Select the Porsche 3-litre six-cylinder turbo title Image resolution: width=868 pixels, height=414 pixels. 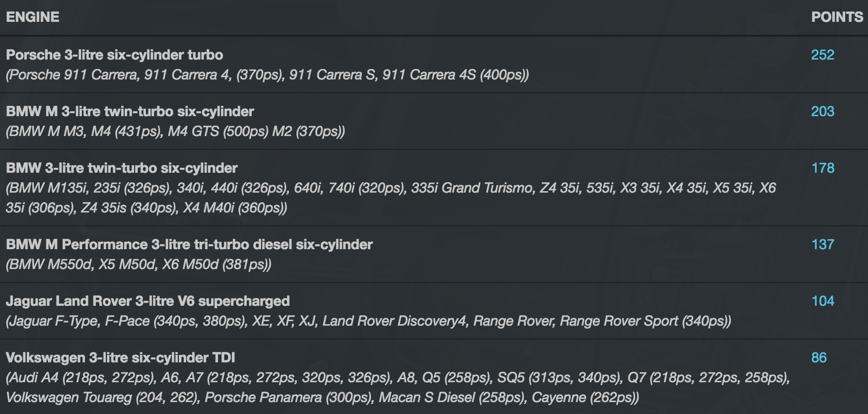pyautogui.click(x=114, y=55)
